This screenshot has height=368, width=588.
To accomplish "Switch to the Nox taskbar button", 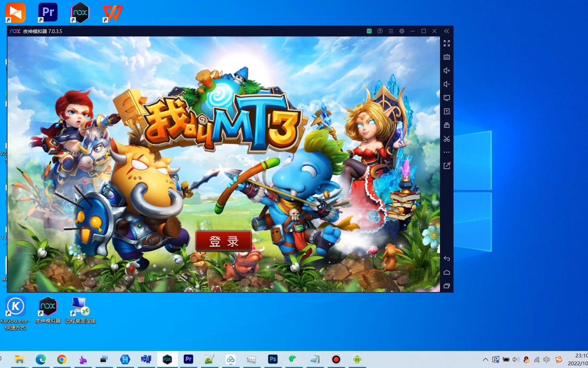I will (x=167, y=359).
